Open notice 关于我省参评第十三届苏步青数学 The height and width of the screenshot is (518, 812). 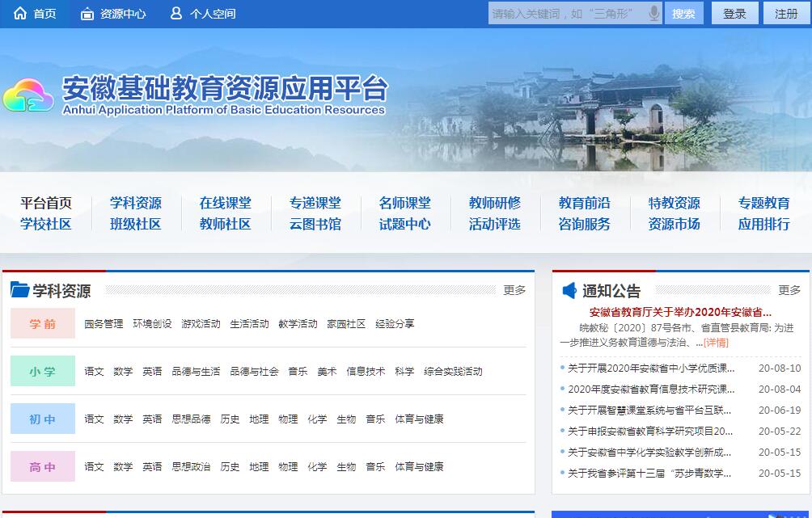[649, 473]
